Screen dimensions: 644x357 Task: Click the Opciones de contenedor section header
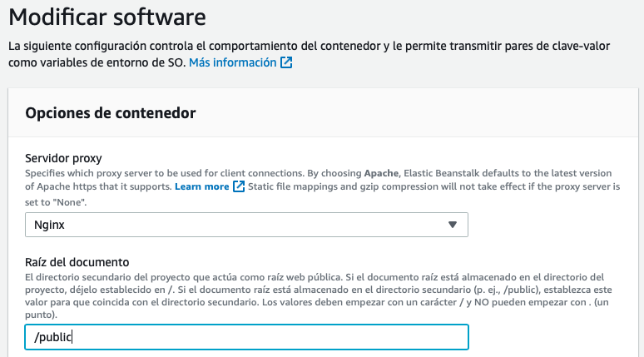[111, 113]
